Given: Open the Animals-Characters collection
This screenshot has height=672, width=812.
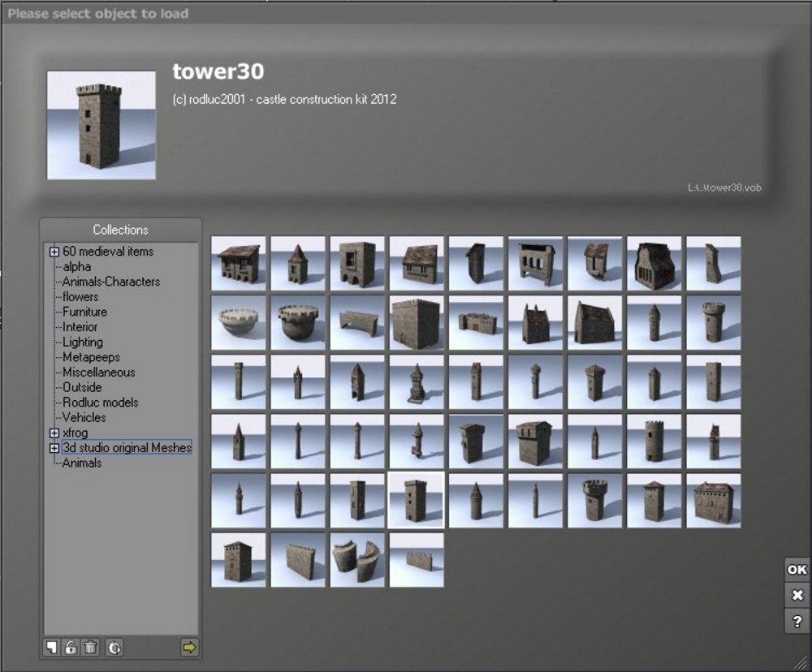Looking at the screenshot, I should pos(110,282).
